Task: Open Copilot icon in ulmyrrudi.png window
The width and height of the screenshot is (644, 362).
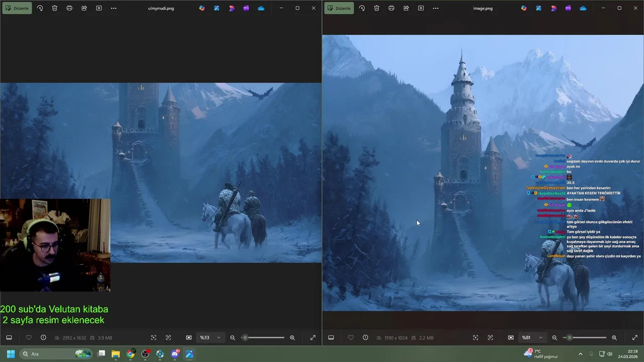Action: pyautogui.click(x=202, y=8)
